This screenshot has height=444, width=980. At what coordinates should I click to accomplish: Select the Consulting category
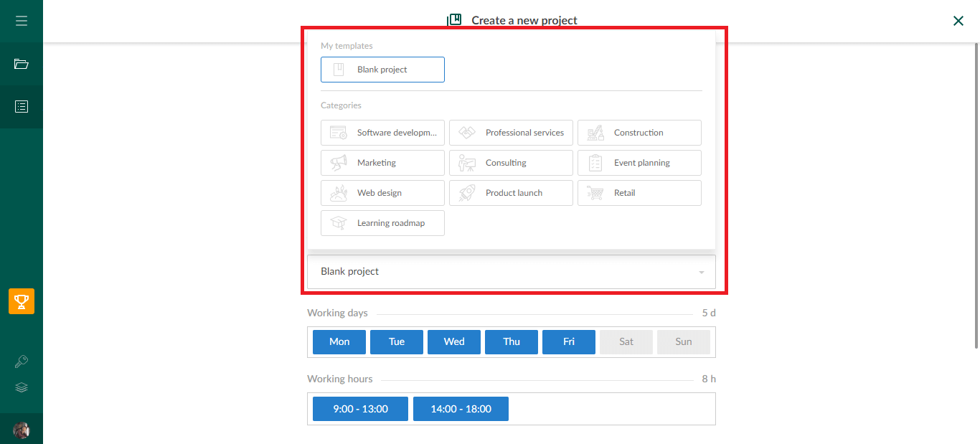pyautogui.click(x=511, y=163)
